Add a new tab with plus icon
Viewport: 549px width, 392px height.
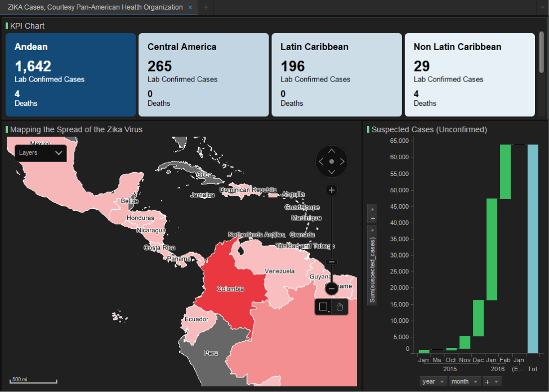click(x=206, y=7)
